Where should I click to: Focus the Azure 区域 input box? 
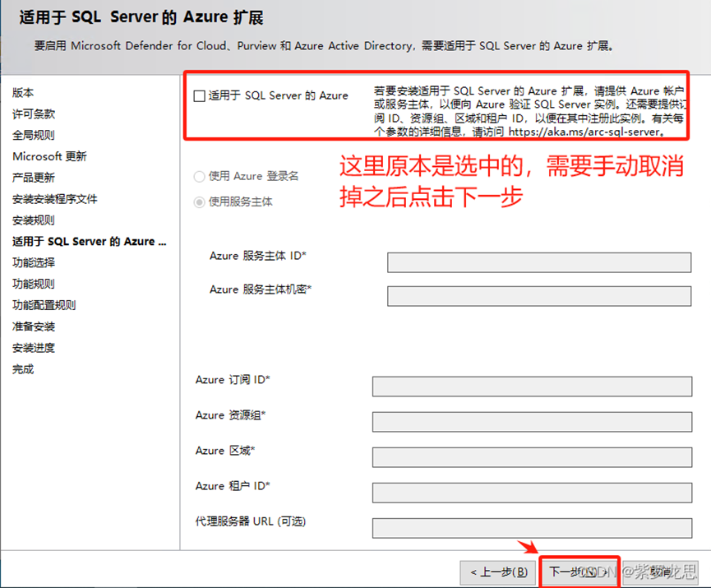pos(533,457)
